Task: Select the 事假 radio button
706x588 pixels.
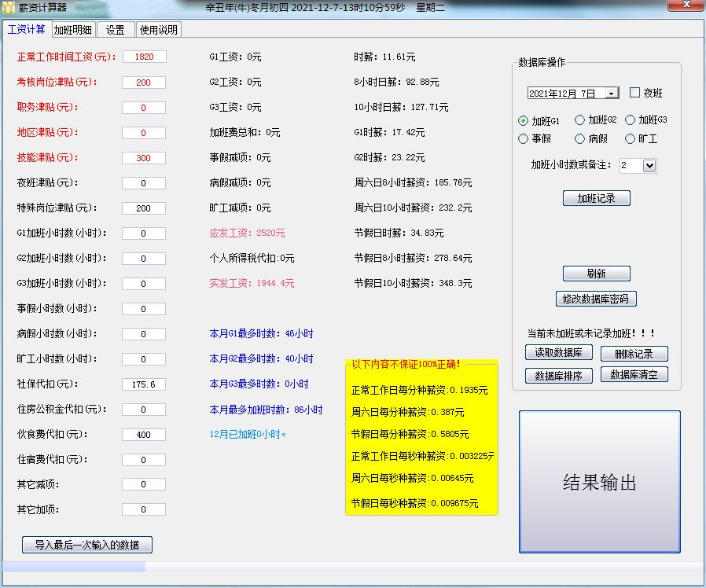Action: 523,138
